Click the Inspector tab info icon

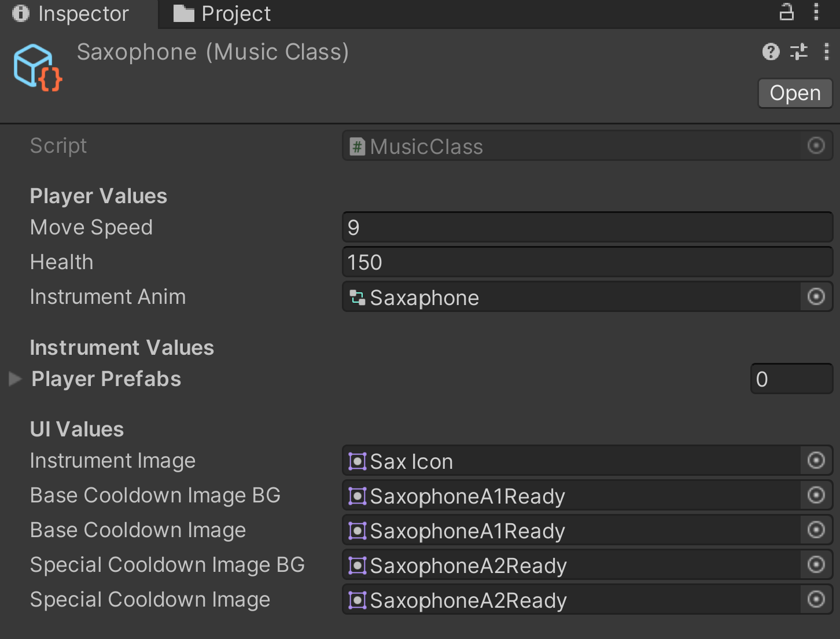pyautogui.click(x=20, y=13)
